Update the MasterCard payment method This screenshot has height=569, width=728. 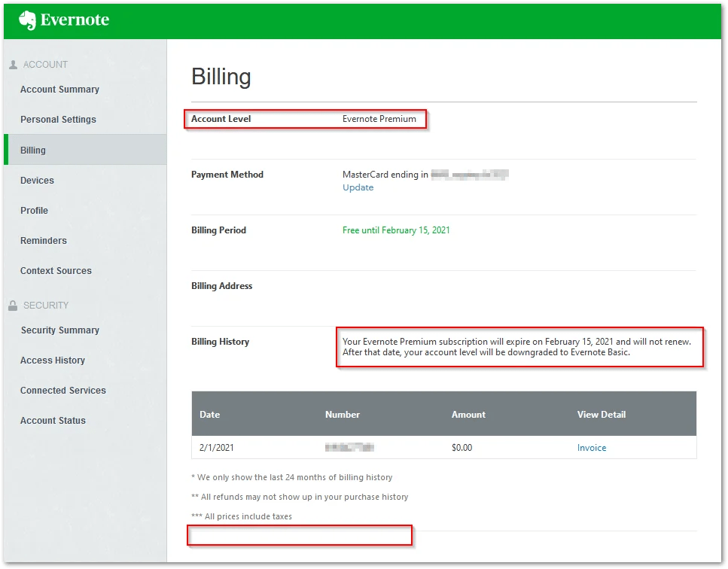click(x=358, y=187)
